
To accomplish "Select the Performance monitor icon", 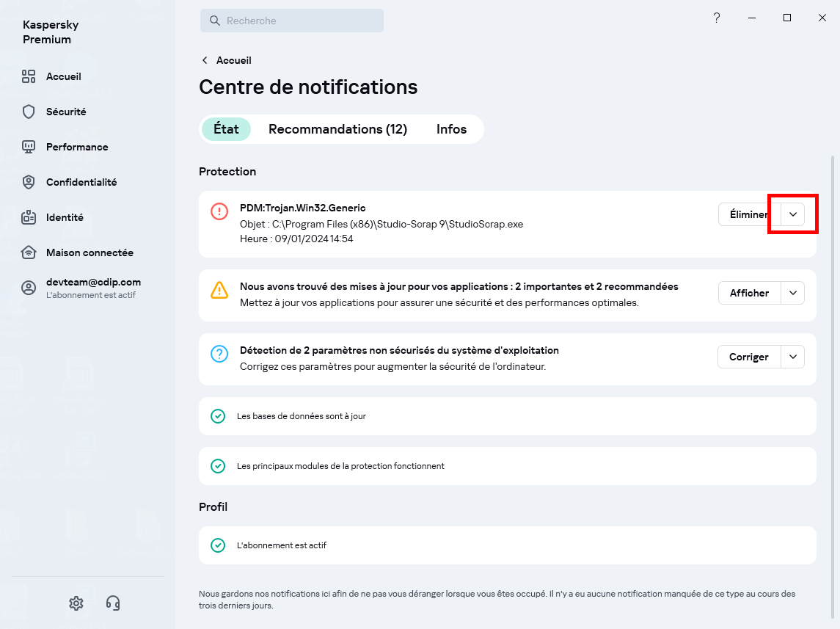I will (x=29, y=147).
